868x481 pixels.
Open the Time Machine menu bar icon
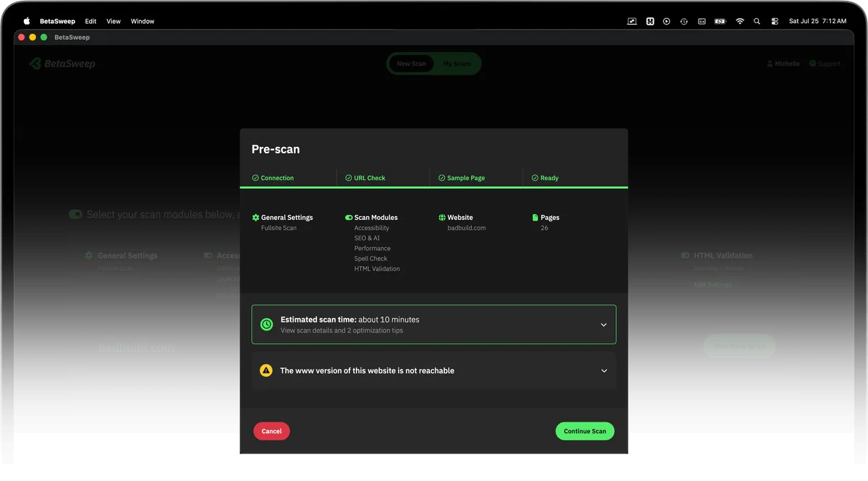[684, 21]
